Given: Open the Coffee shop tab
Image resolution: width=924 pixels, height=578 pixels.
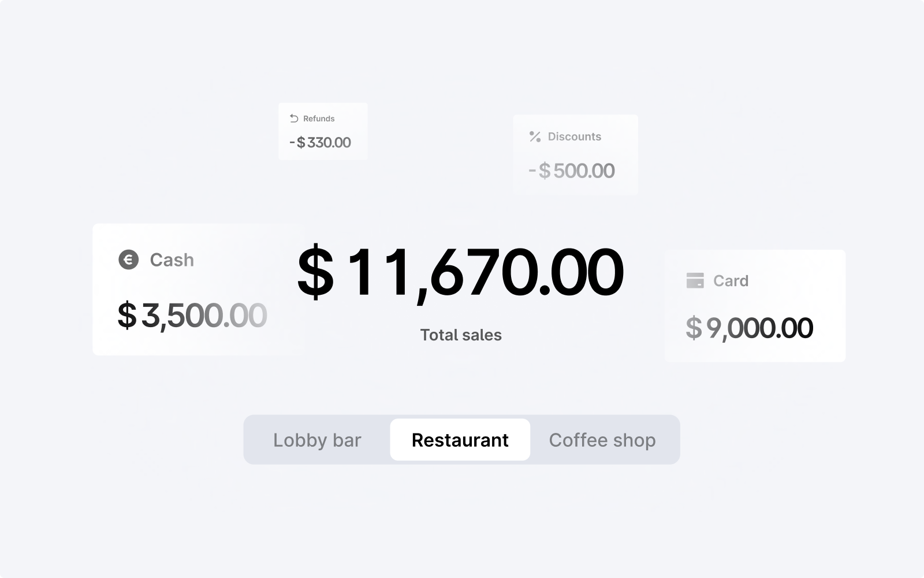Looking at the screenshot, I should (x=602, y=440).
